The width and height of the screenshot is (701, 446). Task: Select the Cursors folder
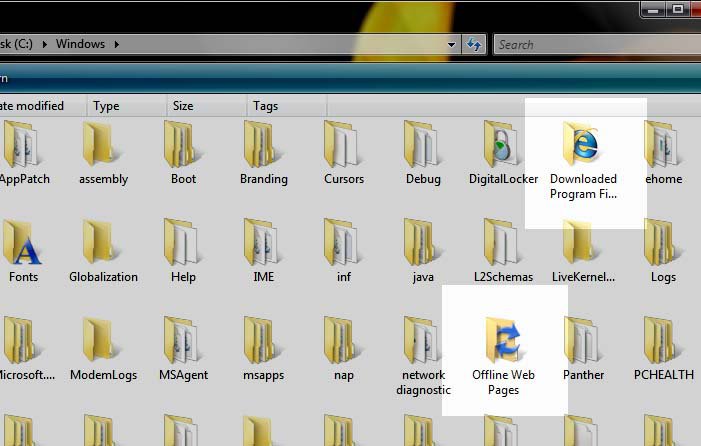pyautogui.click(x=343, y=153)
